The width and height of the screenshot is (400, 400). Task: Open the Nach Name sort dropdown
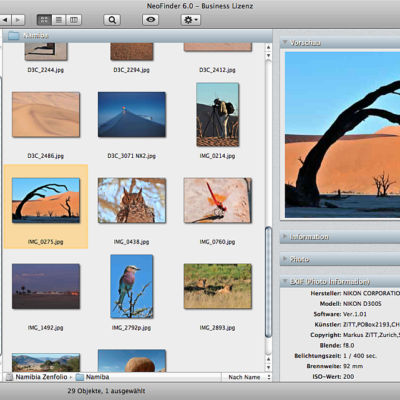pos(247,377)
